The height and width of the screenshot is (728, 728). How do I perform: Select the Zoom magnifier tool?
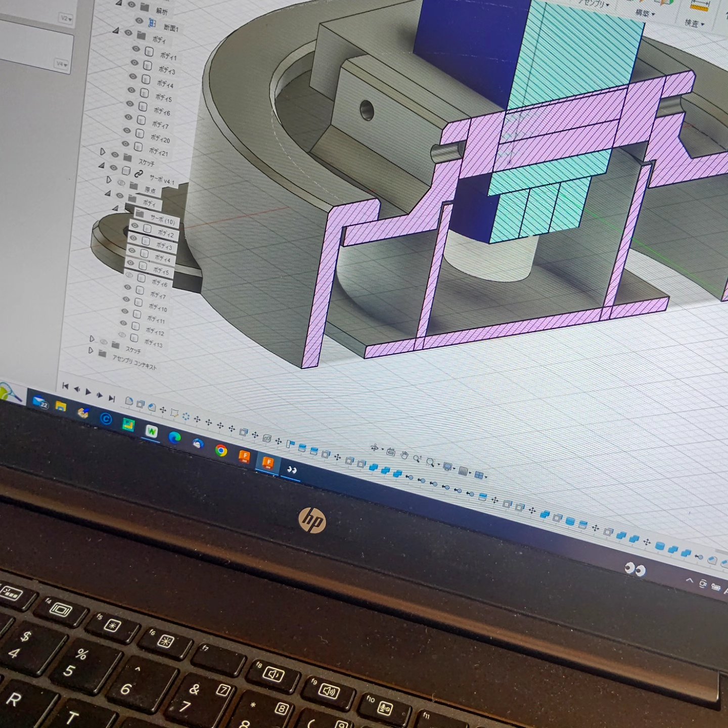point(417,459)
